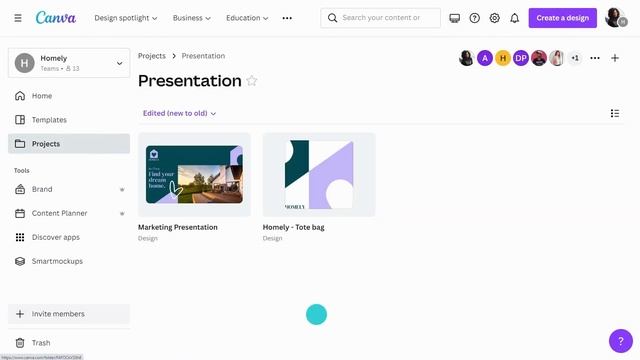The width and height of the screenshot is (640, 360).
Task: Open the settings gear icon
Action: [x=494, y=18]
